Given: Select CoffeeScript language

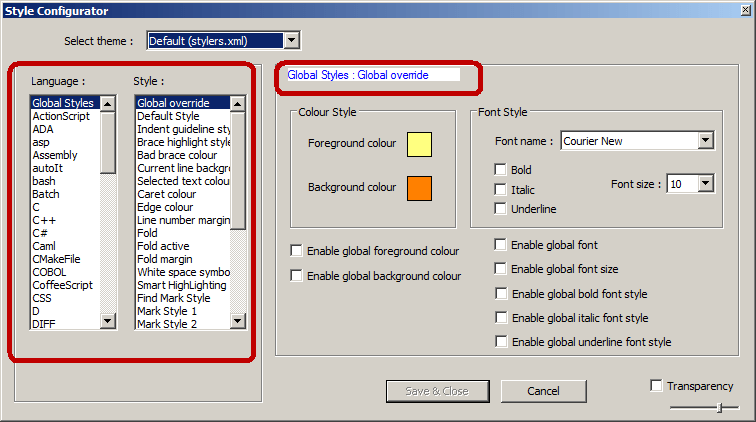Looking at the screenshot, I should [65, 285].
